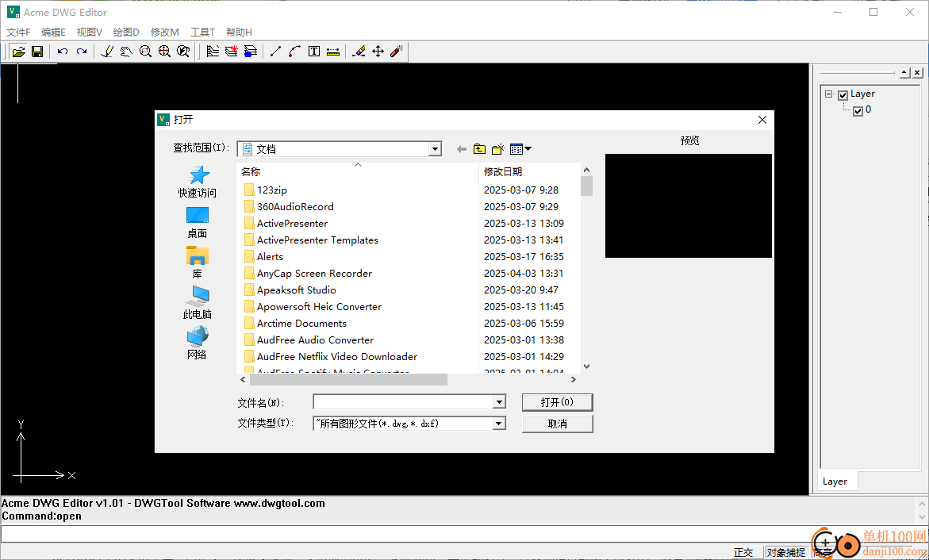Select the dimension measure tool icon
929x560 pixels.
(x=333, y=52)
